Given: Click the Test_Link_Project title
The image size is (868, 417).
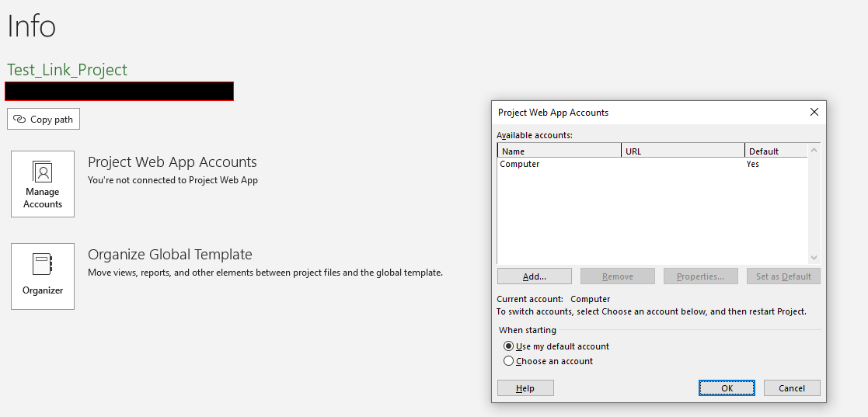Looking at the screenshot, I should click(67, 70).
